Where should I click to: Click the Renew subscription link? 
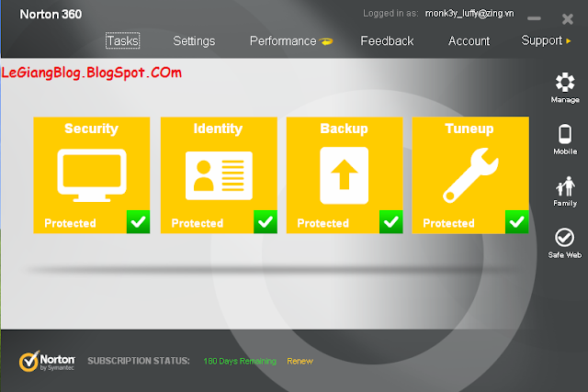(x=300, y=362)
